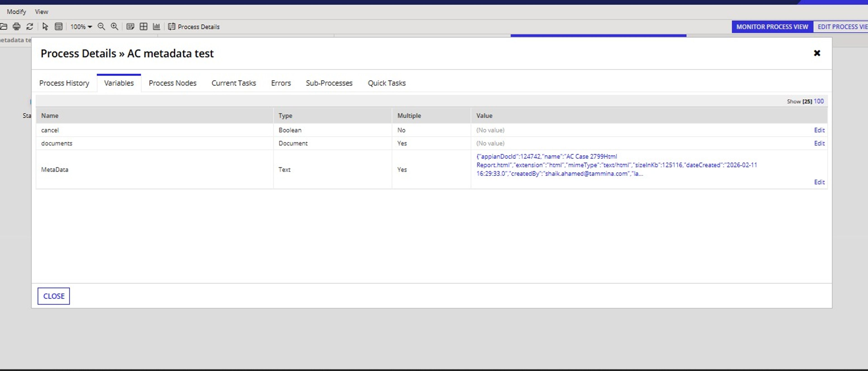Show 100 rows per page
The image size is (868, 371).
click(x=818, y=101)
